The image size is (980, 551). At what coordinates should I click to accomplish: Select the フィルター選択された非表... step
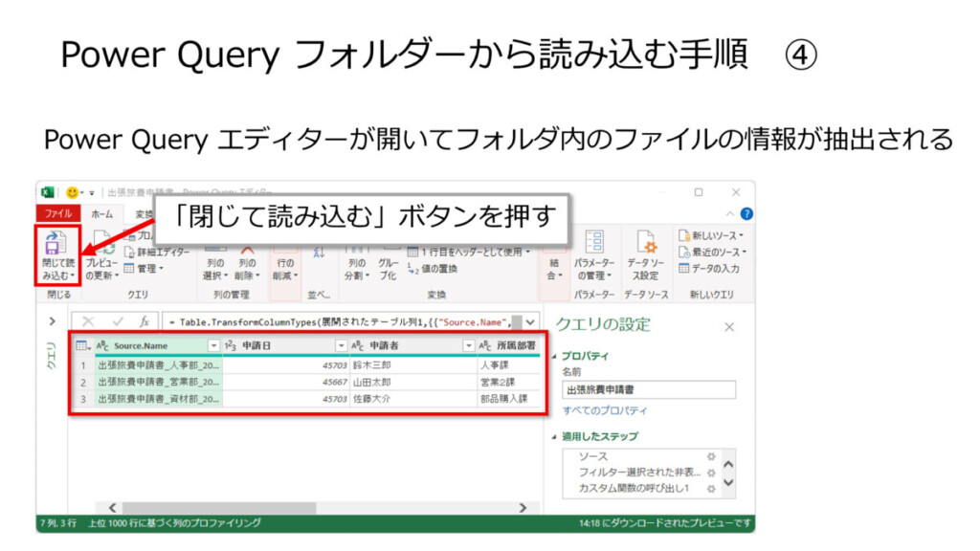[638, 473]
